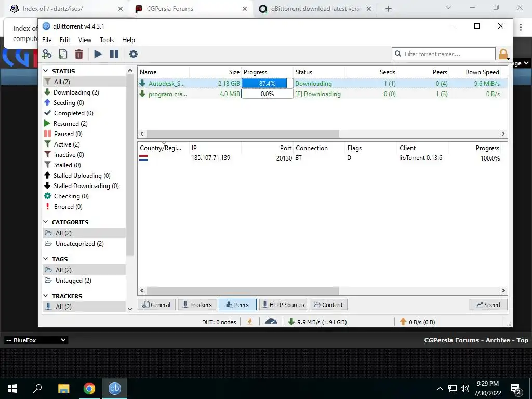Filter by Completed (0) status
The width and height of the screenshot is (532, 399).
74,113
